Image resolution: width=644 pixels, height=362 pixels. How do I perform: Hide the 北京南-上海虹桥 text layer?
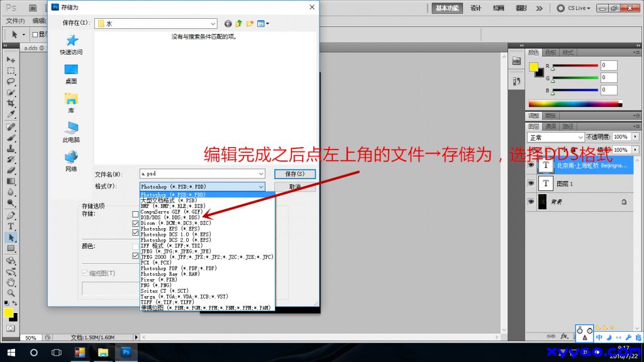pyautogui.click(x=531, y=165)
